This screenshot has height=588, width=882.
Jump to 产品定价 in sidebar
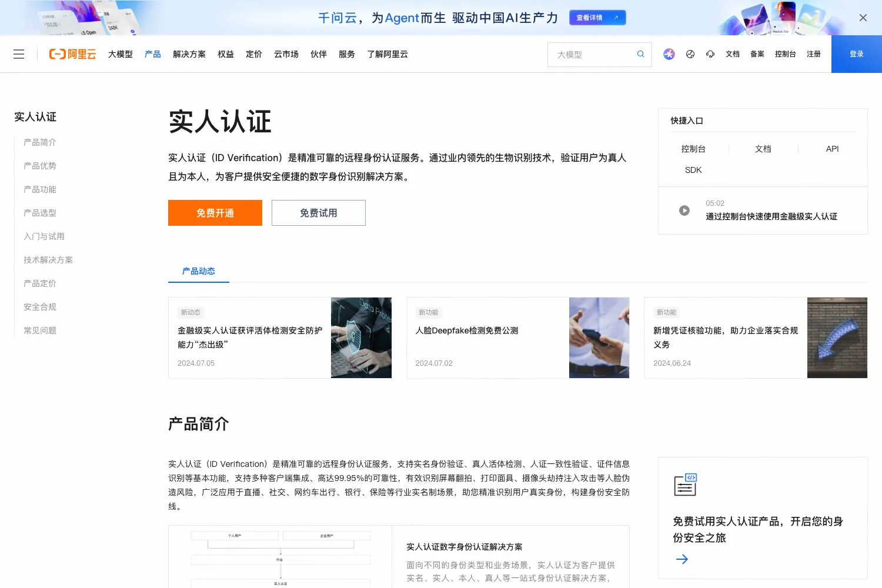[40, 283]
